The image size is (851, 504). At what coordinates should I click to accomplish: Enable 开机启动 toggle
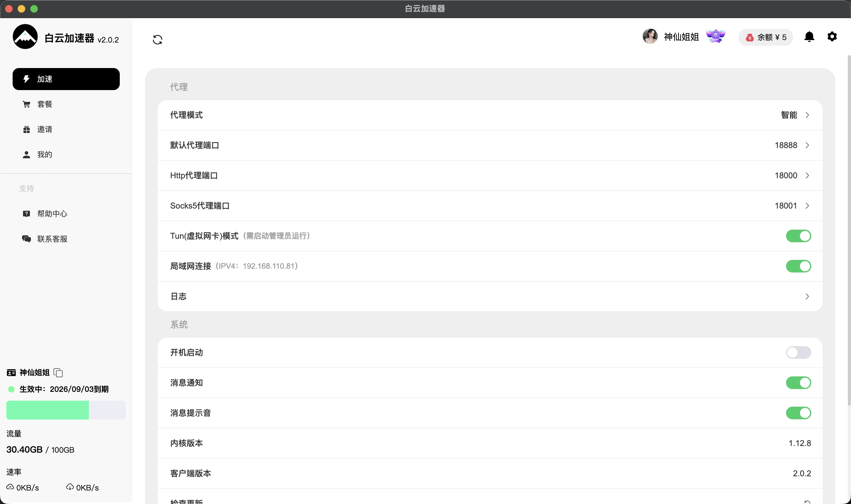click(798, 352)
